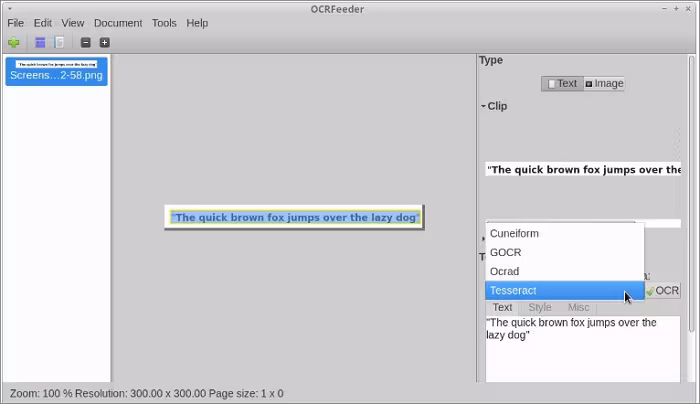Minimize the OCRFeeder window
Image resolution: width=700 pixels, height=404 pixels.
click(x=664, y=9)
